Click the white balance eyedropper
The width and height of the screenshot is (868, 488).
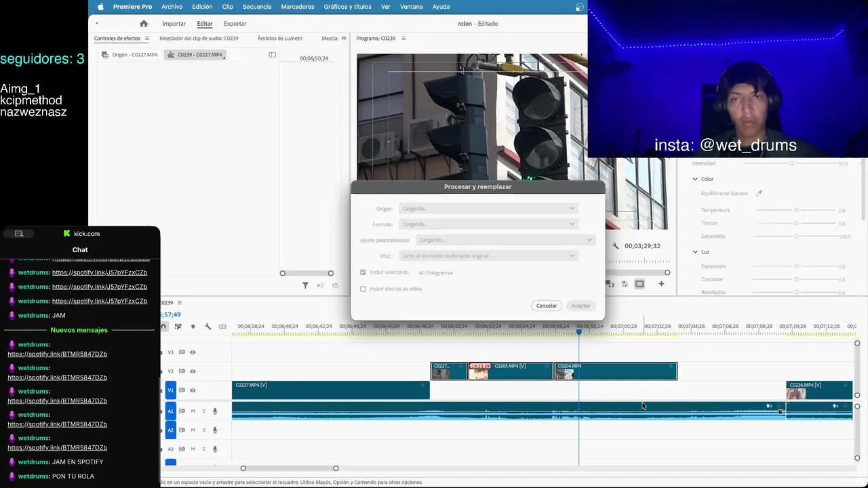[x=759, y=194]
